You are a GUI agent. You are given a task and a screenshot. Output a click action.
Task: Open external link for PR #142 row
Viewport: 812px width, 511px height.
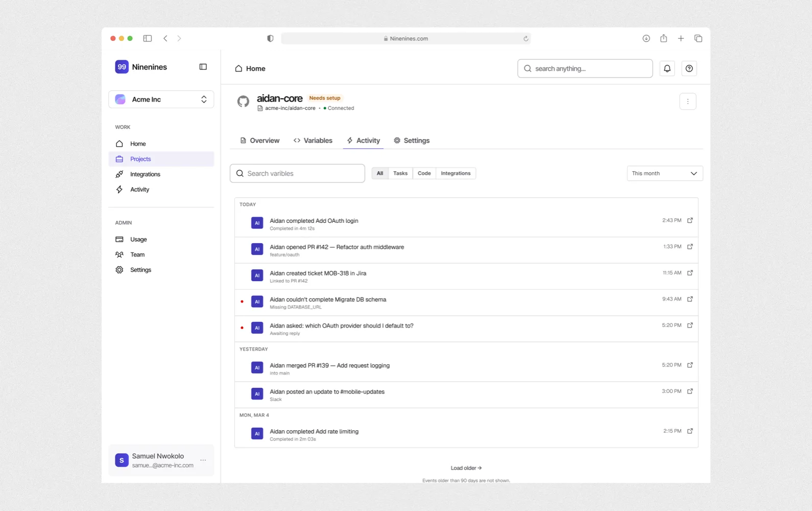point(690,246)
